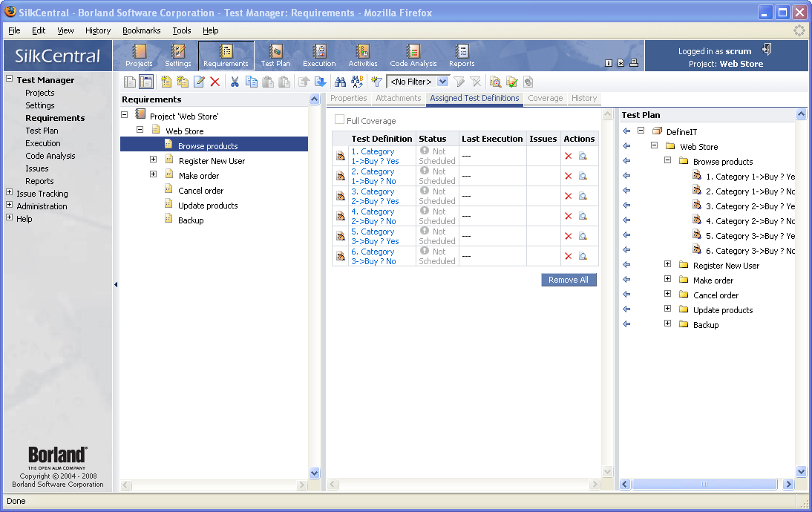Go to Execution in the sidebar
812x512 pixels.
click(x=43, y=143)
